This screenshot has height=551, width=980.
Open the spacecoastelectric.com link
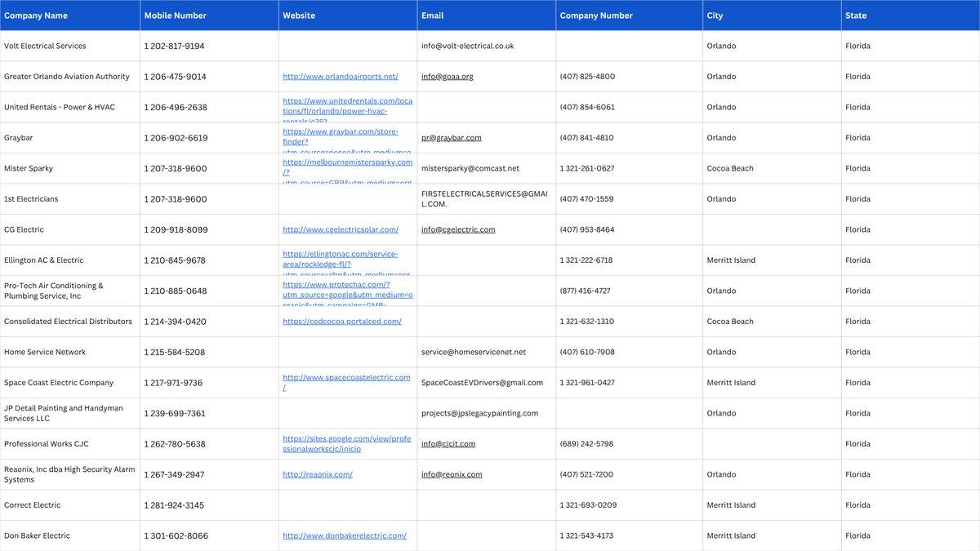point(346,383)
